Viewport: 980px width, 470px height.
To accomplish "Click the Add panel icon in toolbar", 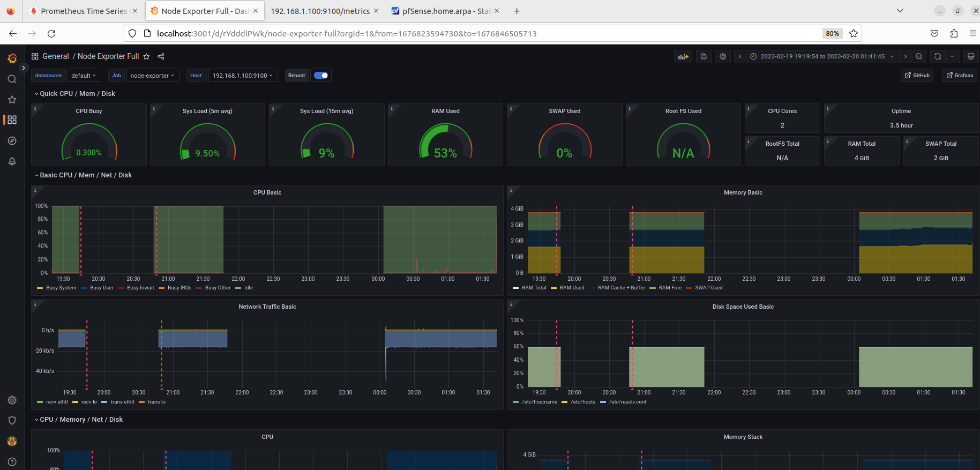I will click(x=683, y=56).
